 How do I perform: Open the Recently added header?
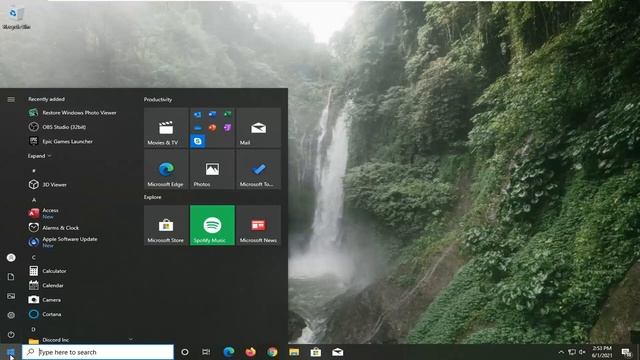(46, 99)
